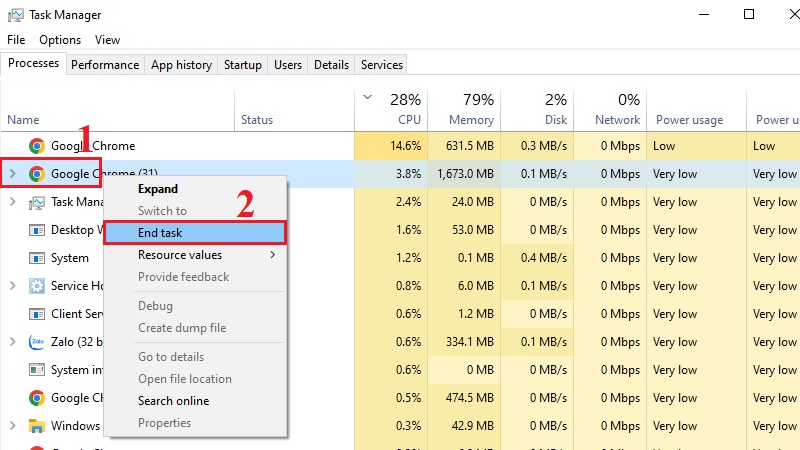This screenshot has height=450, width=800.
Task: Switch to the Startup tab
Action: tap(243, 65)
